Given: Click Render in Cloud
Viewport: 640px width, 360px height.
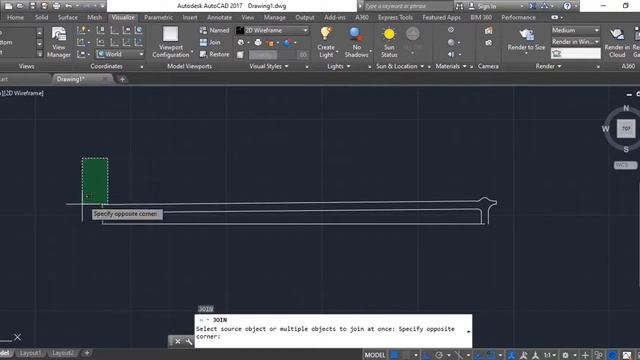Looking at the screenshot, I should pyautogui.click(x=617, y=42).
